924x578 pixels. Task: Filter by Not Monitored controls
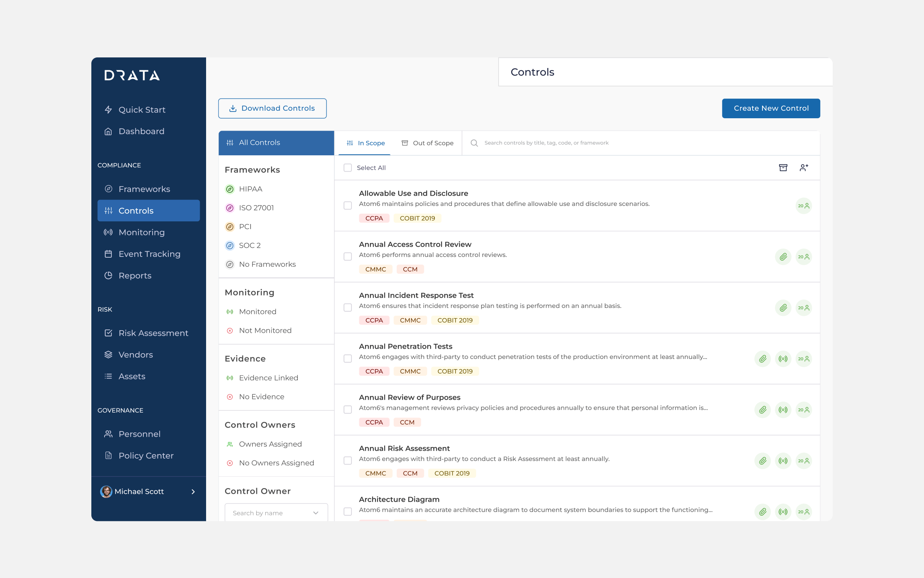coord(259,330)
